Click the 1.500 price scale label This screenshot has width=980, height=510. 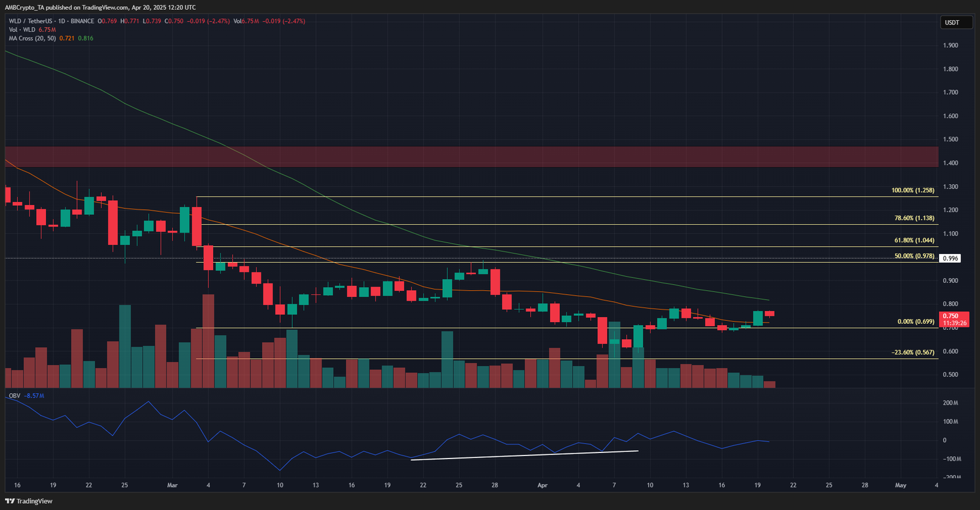tap(951, 139)
